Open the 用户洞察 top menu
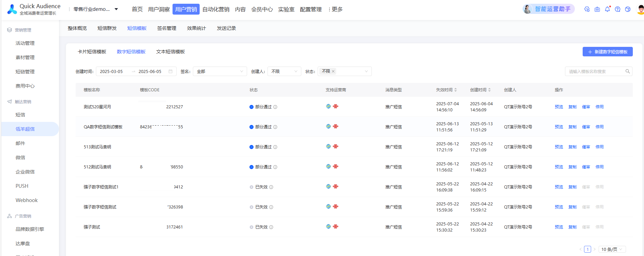The image size is (644, 256). 159,9
